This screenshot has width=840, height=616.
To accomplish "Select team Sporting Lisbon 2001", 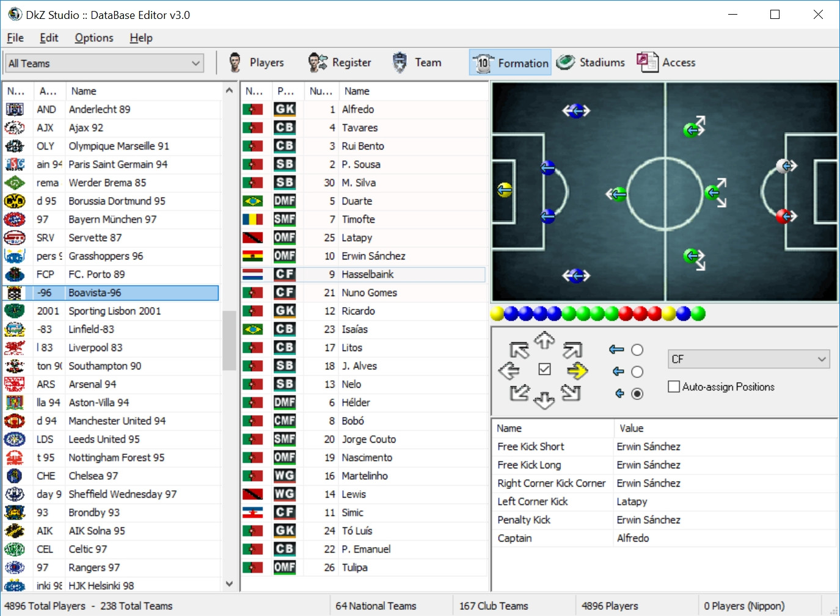I will pyautogui.click(x=111, y=311).
